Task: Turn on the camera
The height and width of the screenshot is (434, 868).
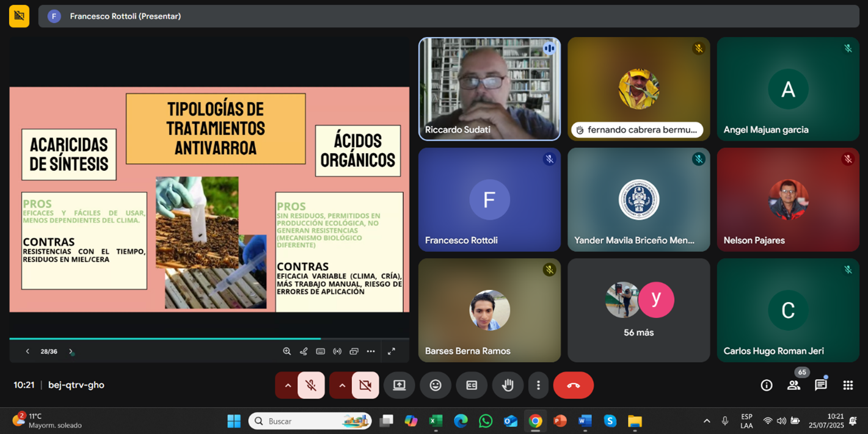Action: (365, 385)
